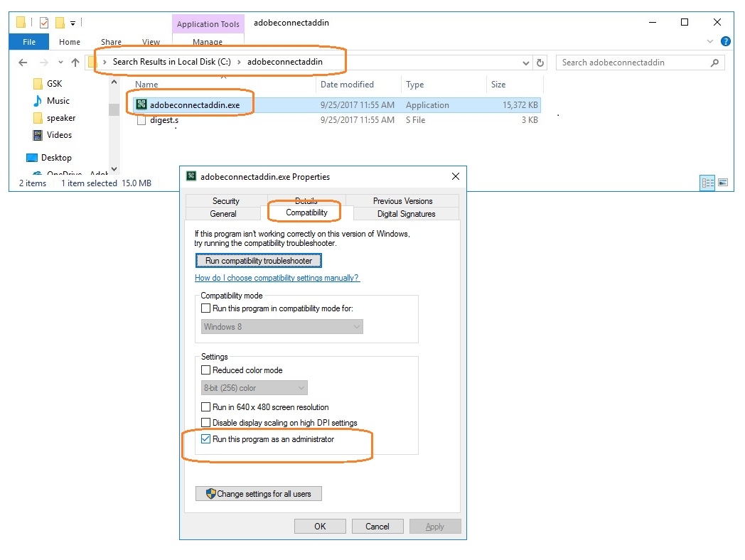Switch to details view layout icon

pyautogui.click(x=707, y=183)
